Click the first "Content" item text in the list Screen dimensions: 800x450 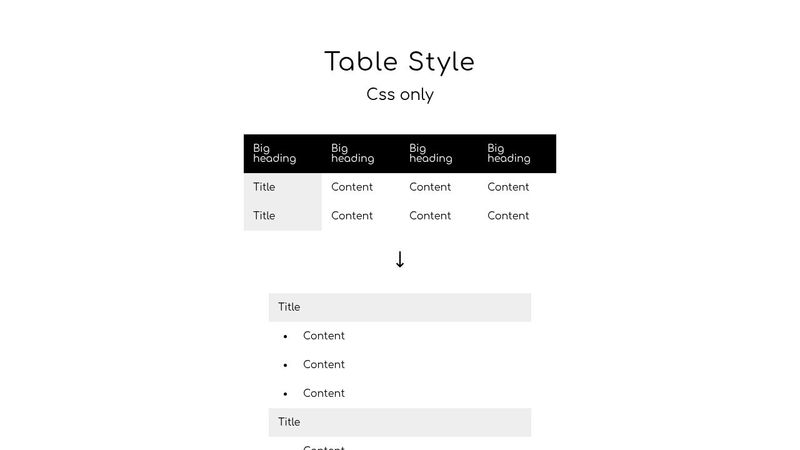point(324,336)
